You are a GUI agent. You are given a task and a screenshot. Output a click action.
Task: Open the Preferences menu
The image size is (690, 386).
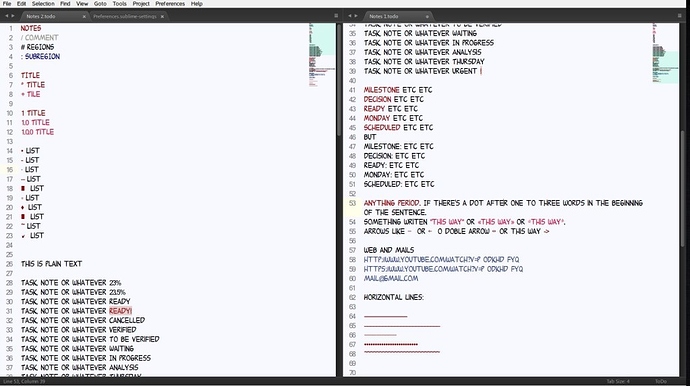pyautogui.click(x=170, y=4)
